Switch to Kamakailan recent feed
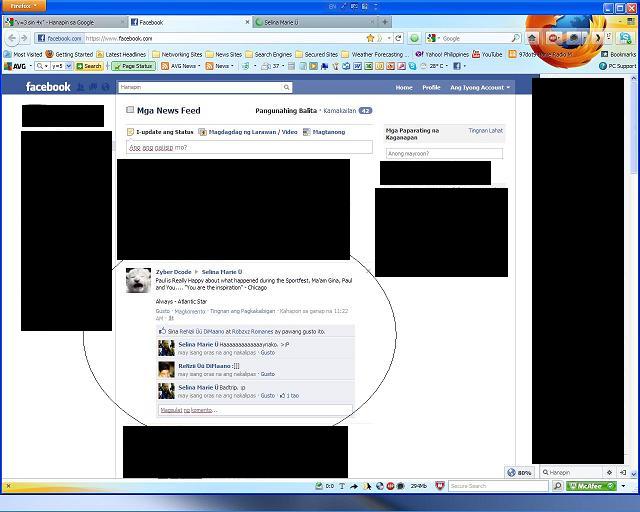 340,111
